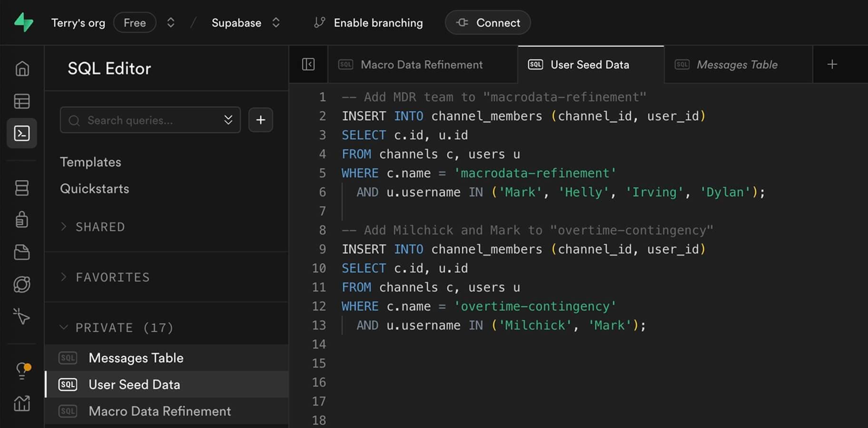Screen dimensions: 868x428
Task: Open the Database icon in sidebar
Action: 22,188
